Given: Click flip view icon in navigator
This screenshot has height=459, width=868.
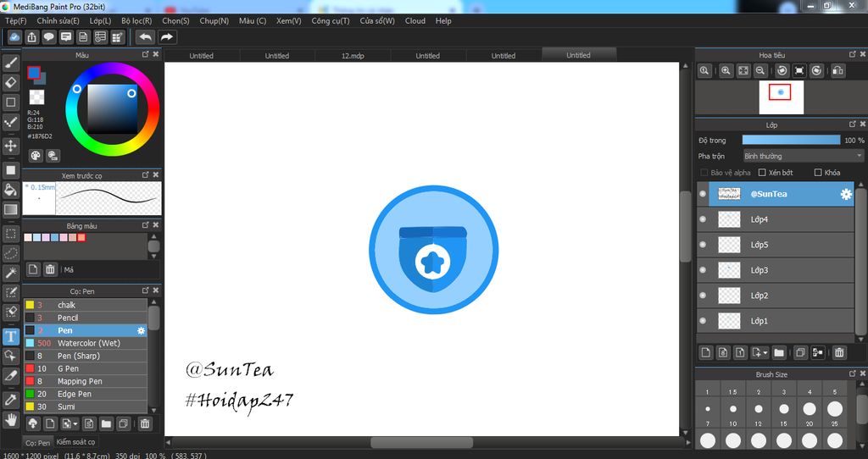Looking at the screenshot, I should (x=838, y=71).
